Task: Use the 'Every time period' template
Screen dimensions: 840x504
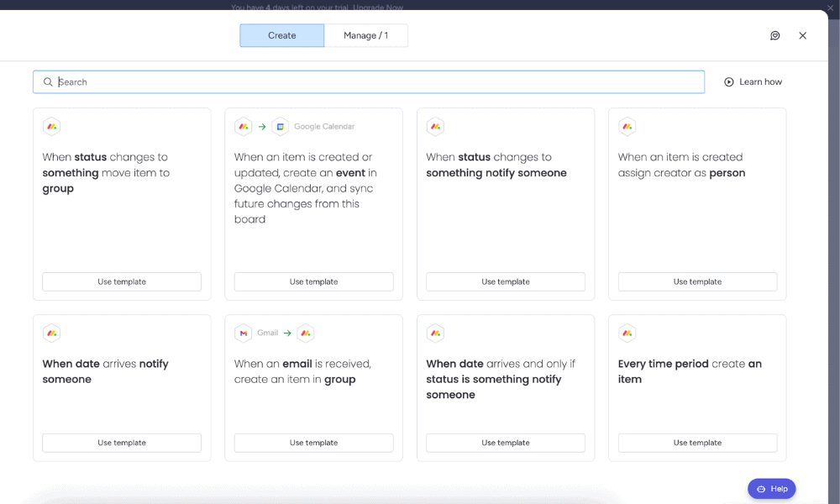Action: [x=697, y=443]
